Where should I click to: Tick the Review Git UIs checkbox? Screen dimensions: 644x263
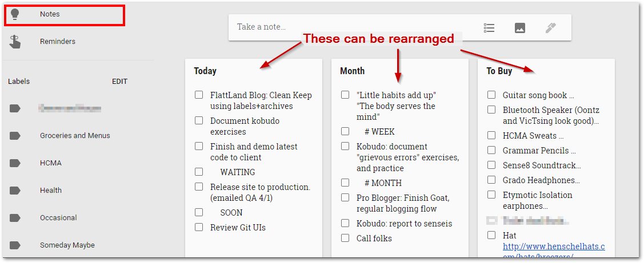pyautogui.click(x=199, y=227)
